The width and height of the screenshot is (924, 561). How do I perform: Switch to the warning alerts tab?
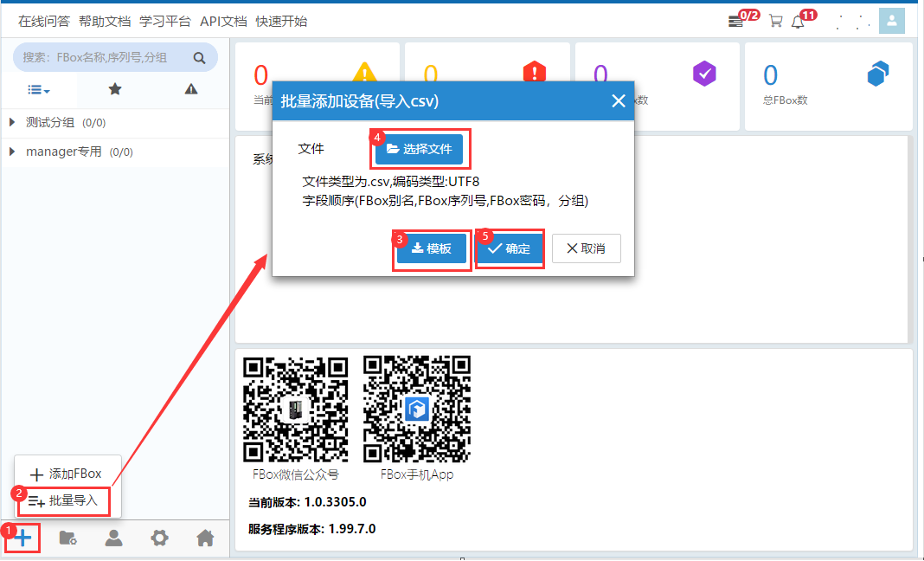click(x=191, y=89)
